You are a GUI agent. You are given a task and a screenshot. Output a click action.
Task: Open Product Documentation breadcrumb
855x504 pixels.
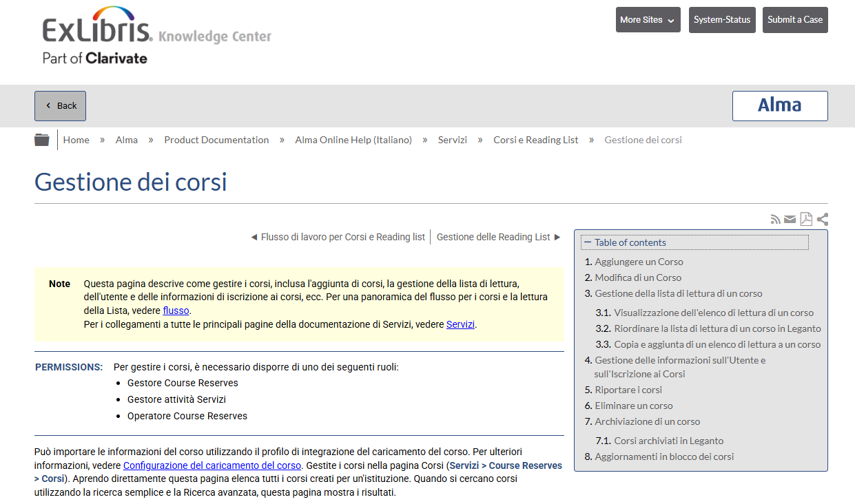coord(216,140)
